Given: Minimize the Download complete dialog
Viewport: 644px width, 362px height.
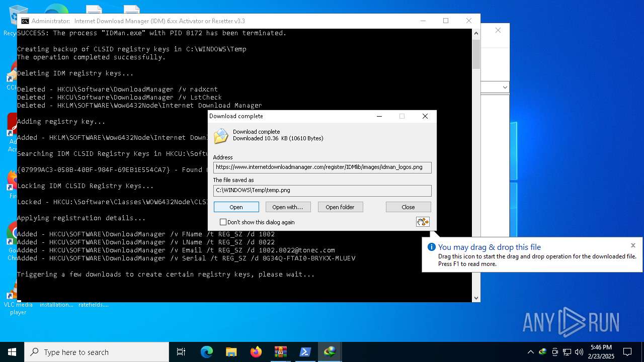Looking at the screenshot, I should pos(379,116).
